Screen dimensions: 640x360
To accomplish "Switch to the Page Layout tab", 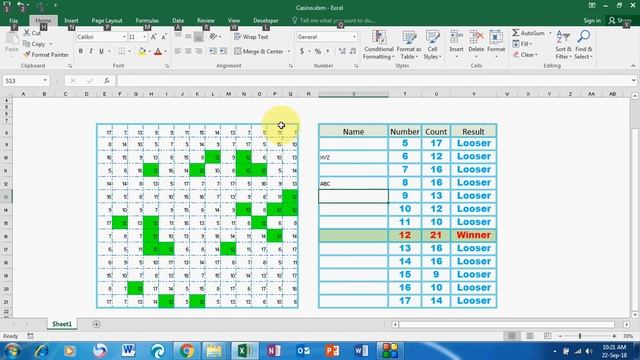I will (107, 20).
